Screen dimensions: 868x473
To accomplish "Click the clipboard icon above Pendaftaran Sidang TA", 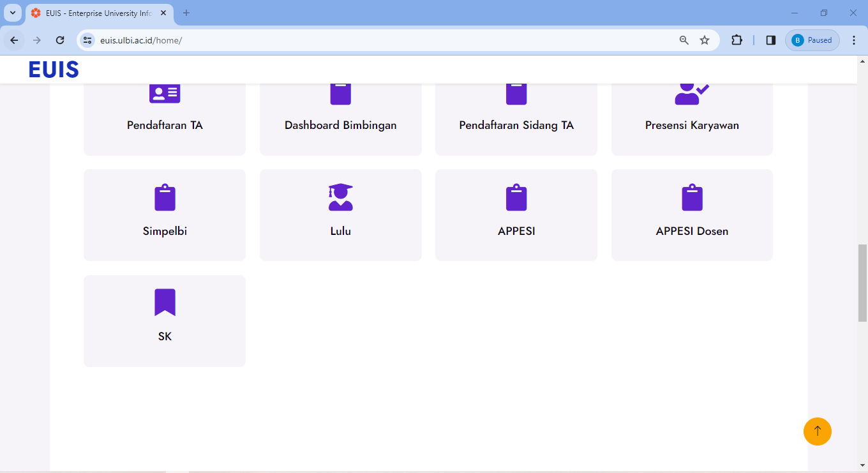I will coord(516,94).
